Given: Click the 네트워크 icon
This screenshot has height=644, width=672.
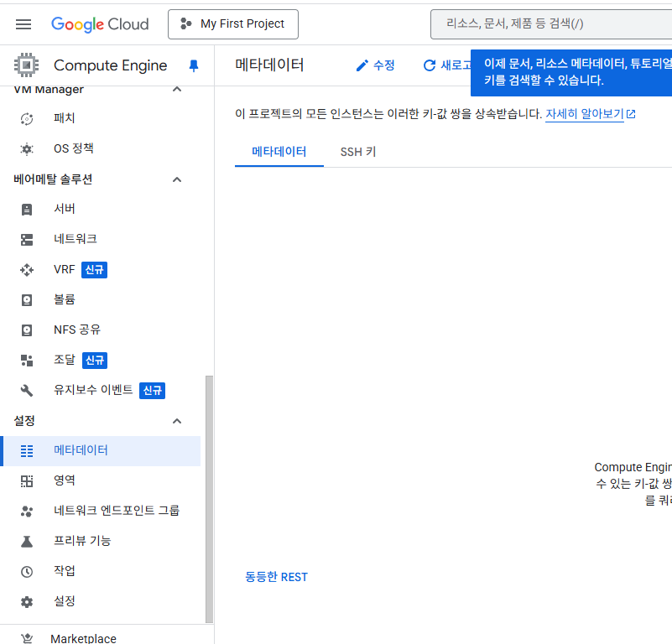Looking at the screenshot, I should pyautogui.click(x=27, y=240).
